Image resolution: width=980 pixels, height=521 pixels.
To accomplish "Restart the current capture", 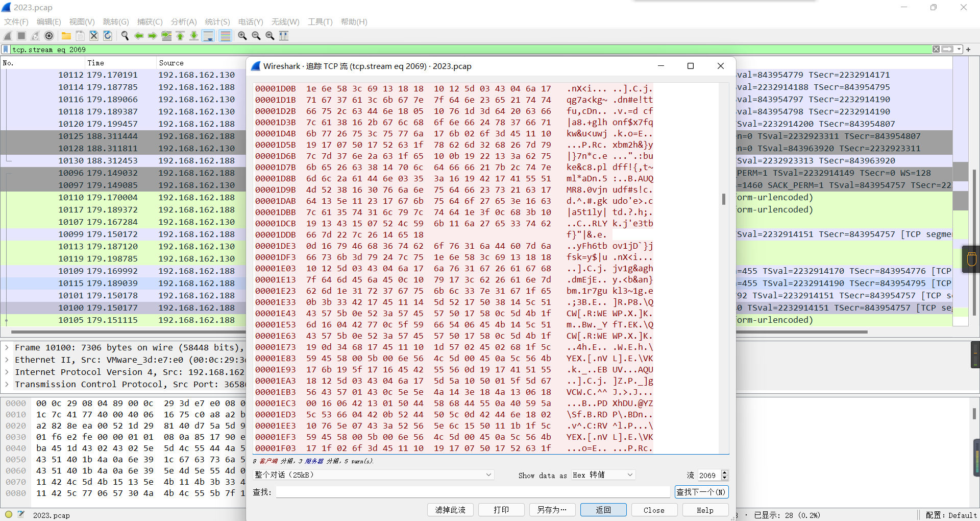I will click(x=35, y=36).
